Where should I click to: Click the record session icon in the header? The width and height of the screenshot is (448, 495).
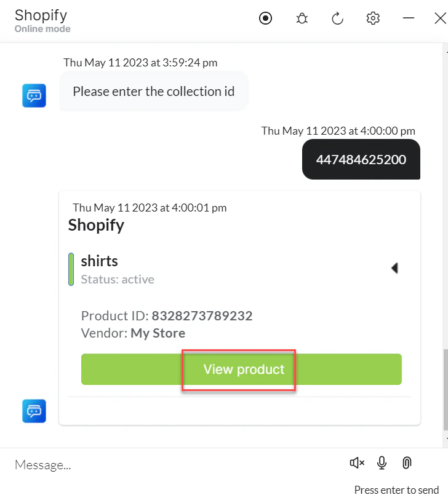(x=265, y=18)
